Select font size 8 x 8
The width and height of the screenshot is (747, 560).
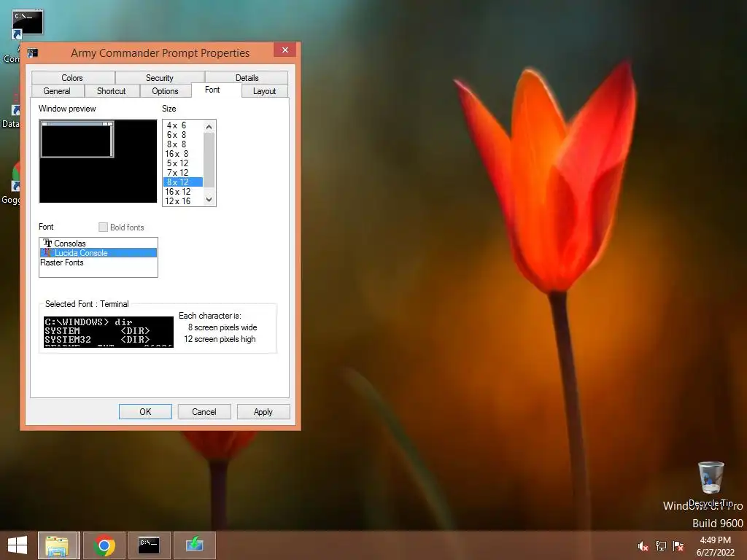point(182,144)
